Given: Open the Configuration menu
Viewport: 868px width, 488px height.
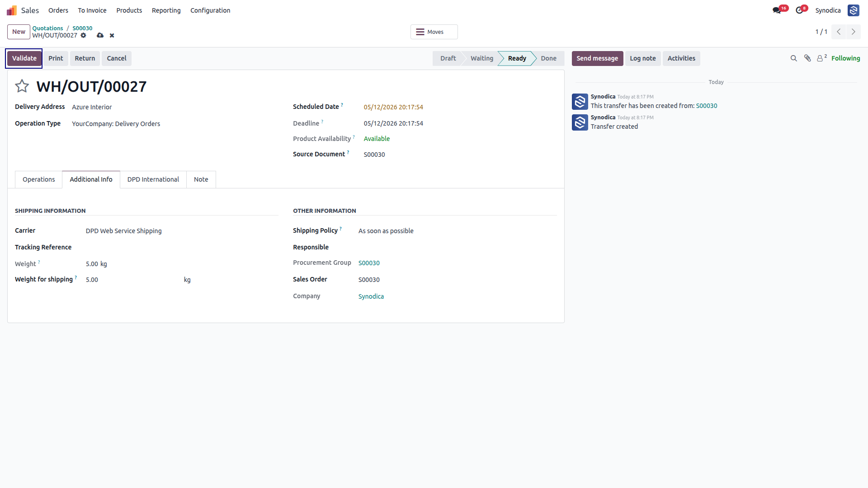Looking at the screenshot, I should [x=210, y=10].
